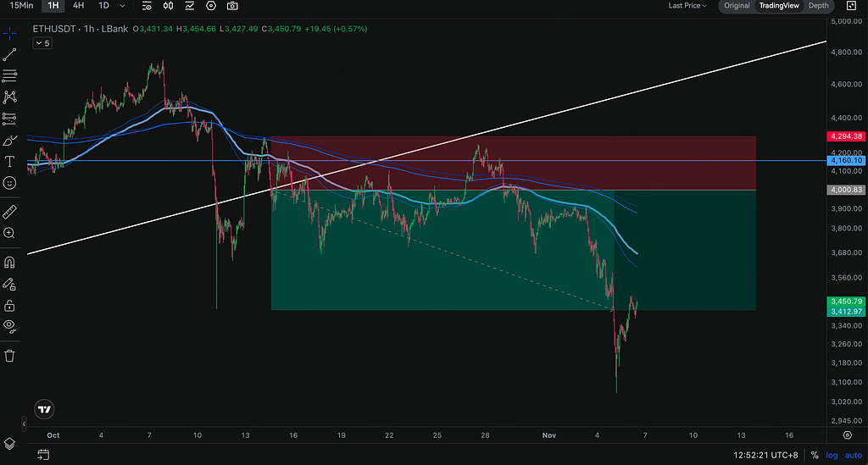Open the indicators menu
868x465 pixels.
point(147,6)
